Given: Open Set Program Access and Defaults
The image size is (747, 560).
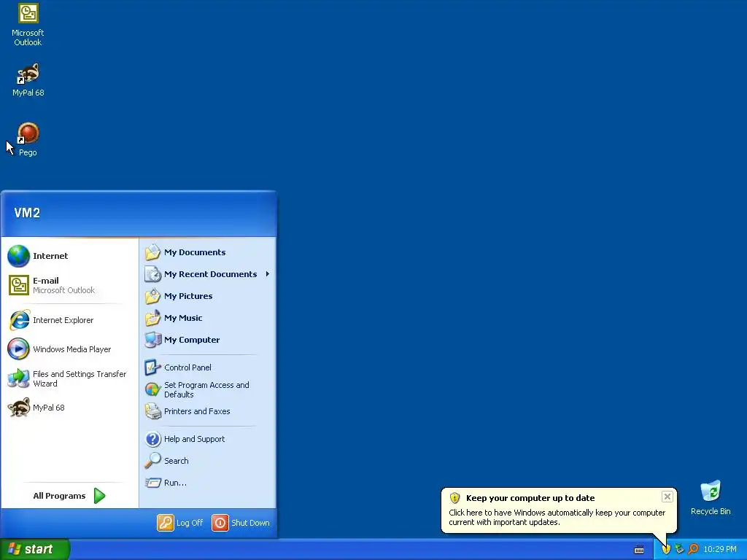Looking at the screenshot, I should [208, 389].
